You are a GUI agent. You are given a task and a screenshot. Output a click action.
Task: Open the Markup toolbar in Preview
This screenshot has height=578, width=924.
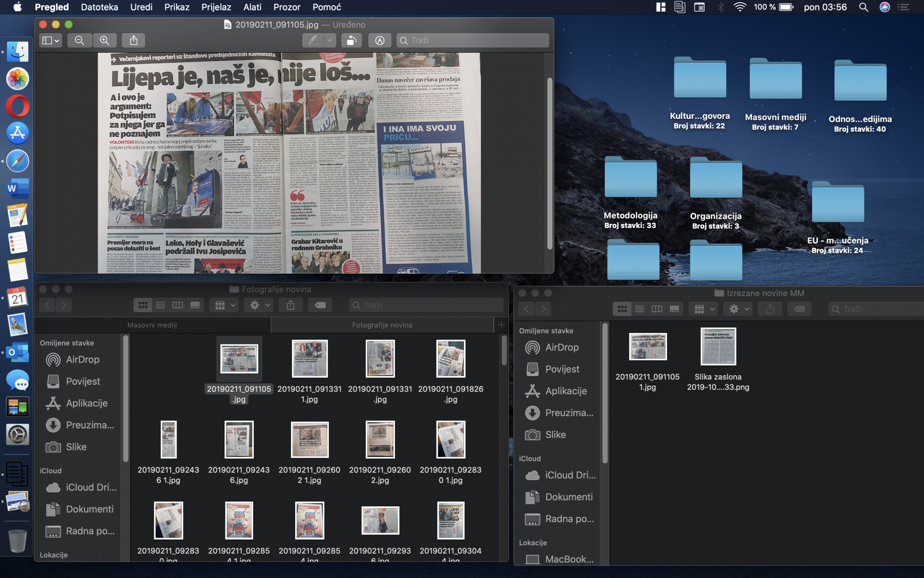pos(379,41)
